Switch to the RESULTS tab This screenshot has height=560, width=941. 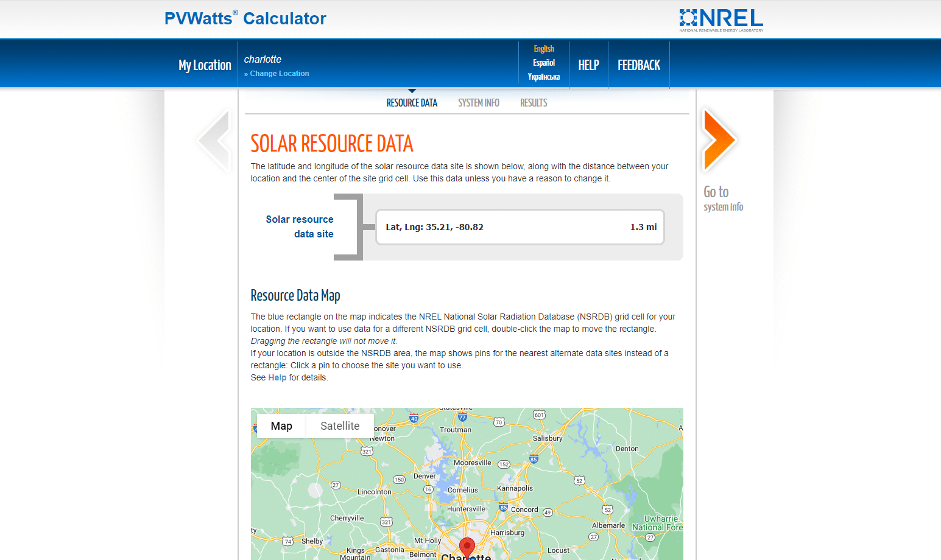(534, 103)
